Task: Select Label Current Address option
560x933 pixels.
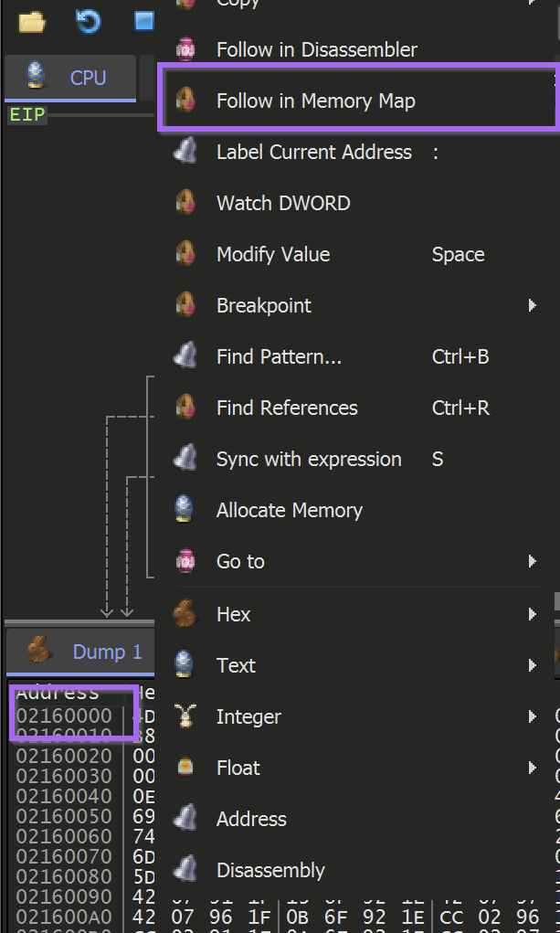Action: point(313,152)
